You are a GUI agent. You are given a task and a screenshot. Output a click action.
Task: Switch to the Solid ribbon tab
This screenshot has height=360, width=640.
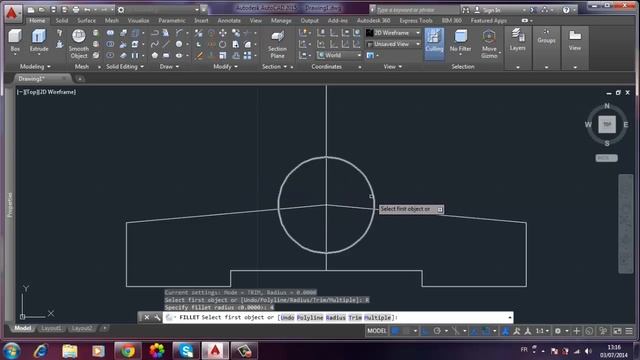62,20
